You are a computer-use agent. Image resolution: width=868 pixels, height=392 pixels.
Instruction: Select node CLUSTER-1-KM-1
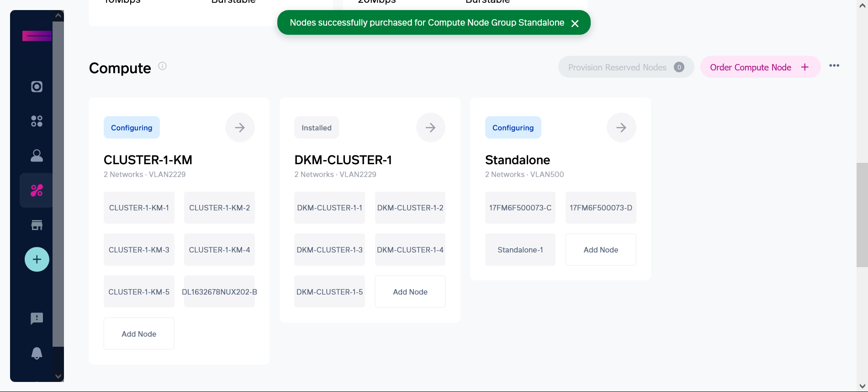click(x=139, y=208)
